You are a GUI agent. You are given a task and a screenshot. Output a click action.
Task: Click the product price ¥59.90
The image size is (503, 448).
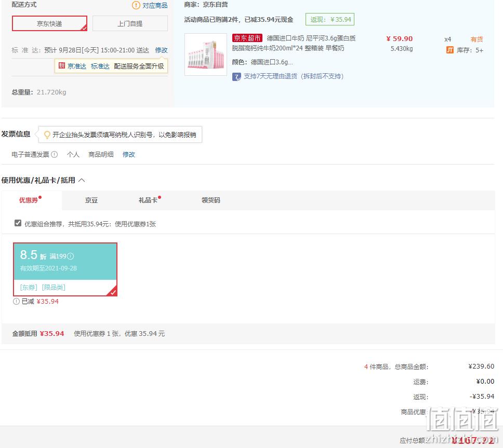click(x=400, y=39)
